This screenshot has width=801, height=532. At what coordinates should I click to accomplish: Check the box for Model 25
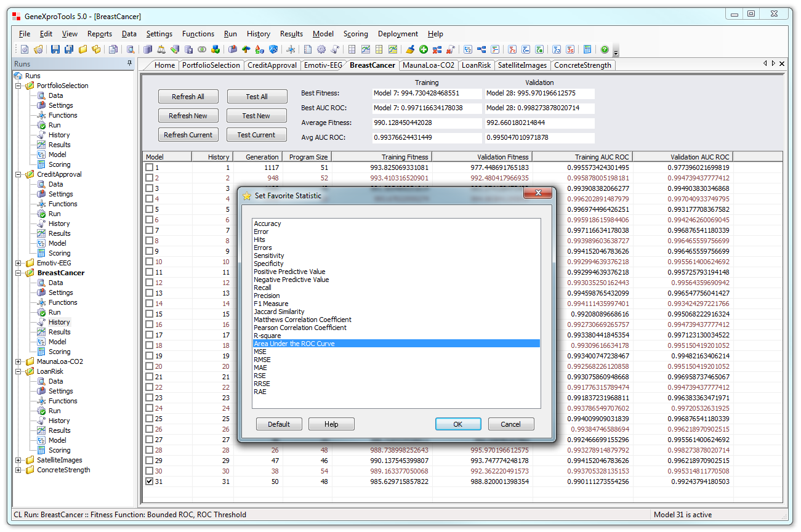[x=149, y=419]
